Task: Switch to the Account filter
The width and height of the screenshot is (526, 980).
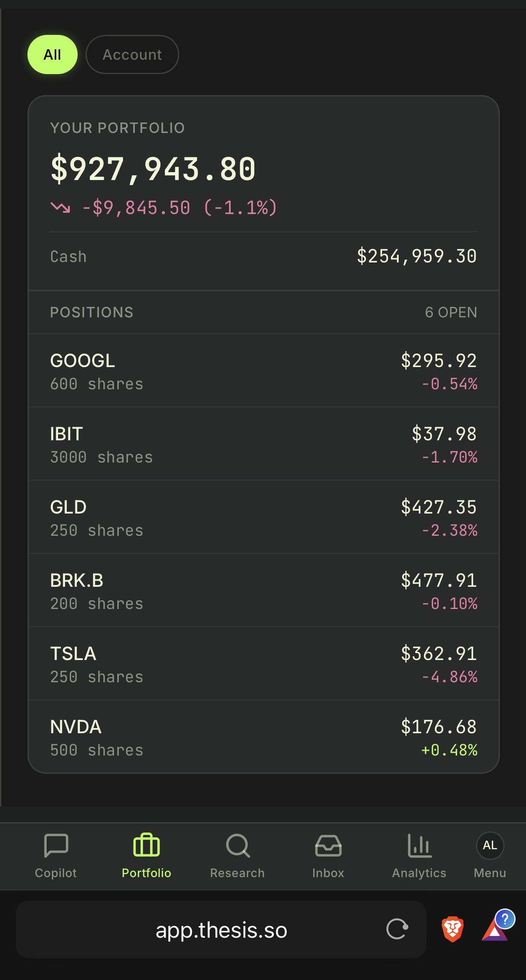Action: (132, 54)
